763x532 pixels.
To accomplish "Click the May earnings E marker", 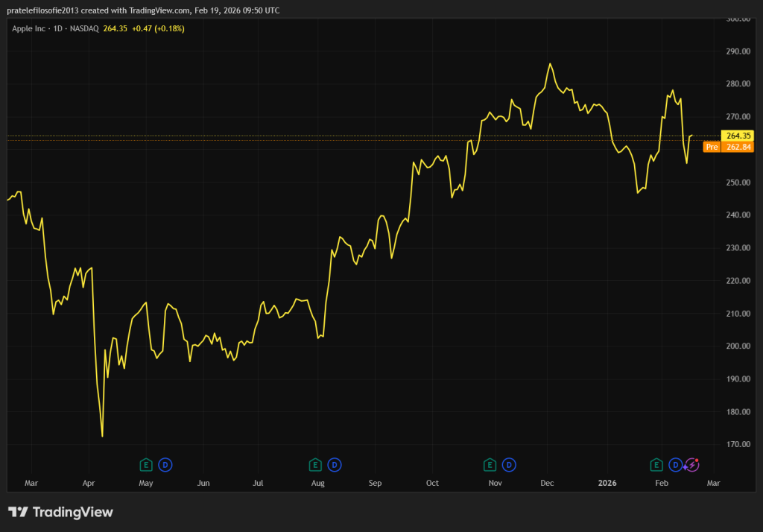I will point(146,465).
